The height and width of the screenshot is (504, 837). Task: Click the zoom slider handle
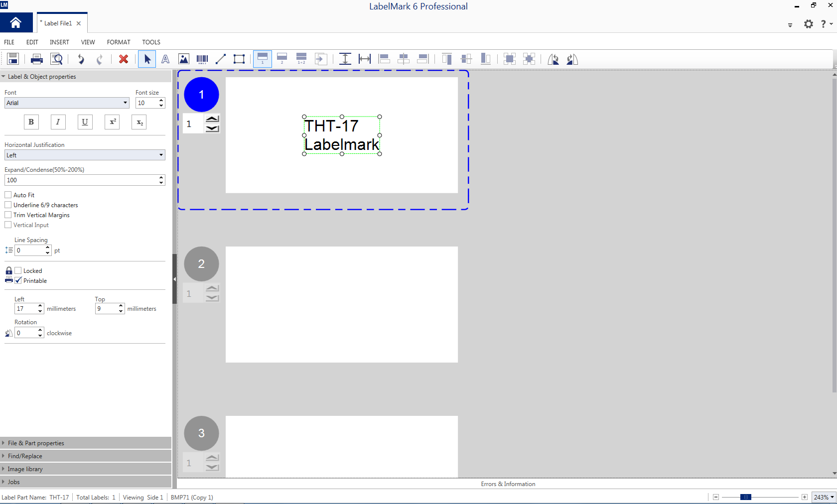click(745, 497)
